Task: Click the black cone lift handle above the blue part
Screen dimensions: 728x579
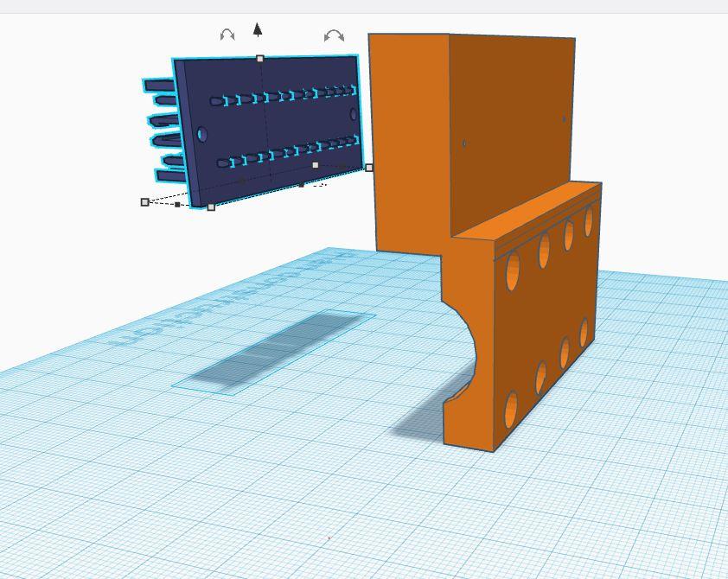Action: click(x=258, y=29)
